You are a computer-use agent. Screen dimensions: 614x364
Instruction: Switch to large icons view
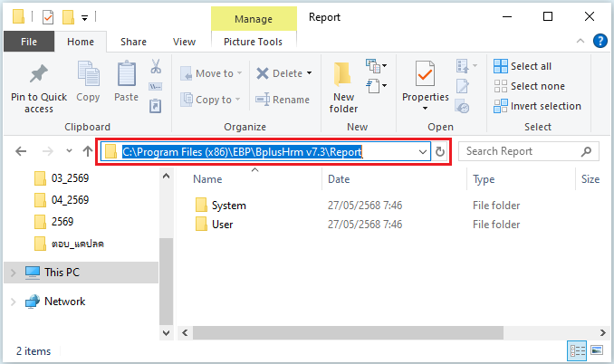[x=597, y=350]
